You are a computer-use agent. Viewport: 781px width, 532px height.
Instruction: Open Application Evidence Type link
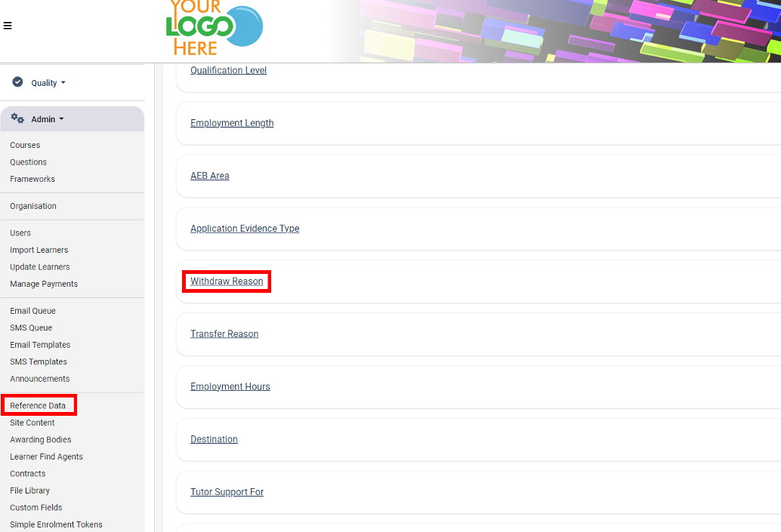245,229
